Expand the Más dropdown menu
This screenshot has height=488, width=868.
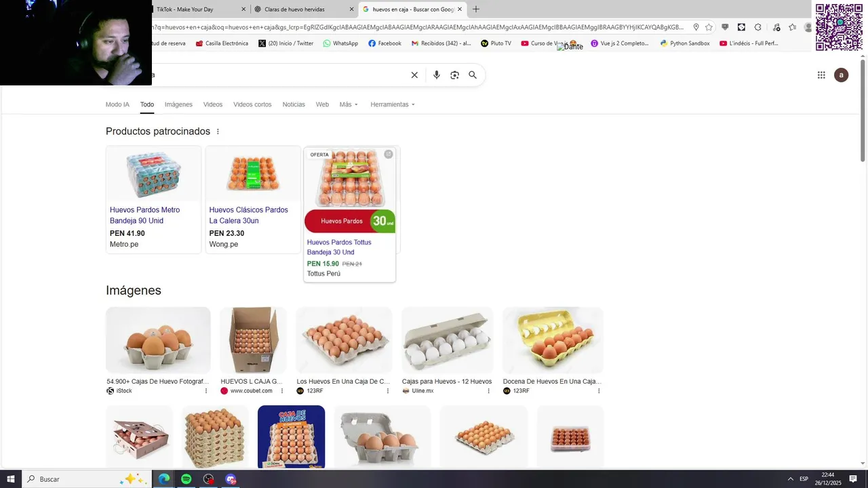349,104
